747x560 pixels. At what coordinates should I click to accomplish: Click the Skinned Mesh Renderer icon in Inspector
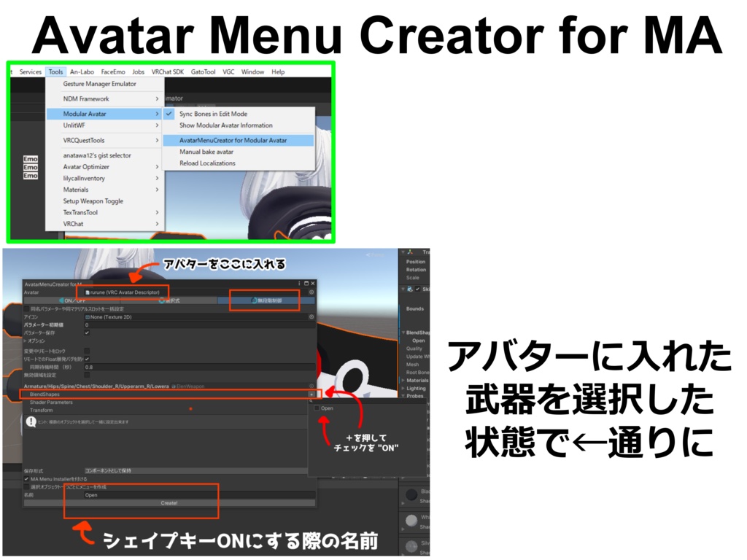(x=409, y=289)
